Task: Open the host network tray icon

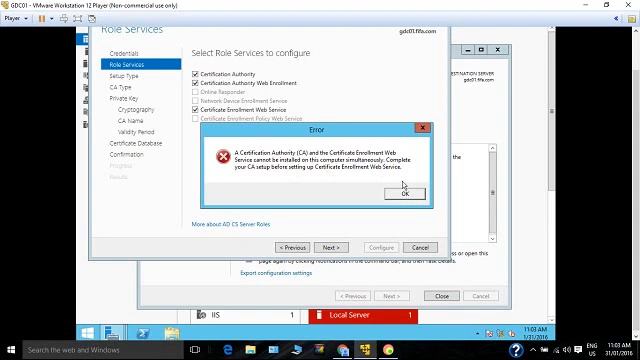Action: coord(556,350)
